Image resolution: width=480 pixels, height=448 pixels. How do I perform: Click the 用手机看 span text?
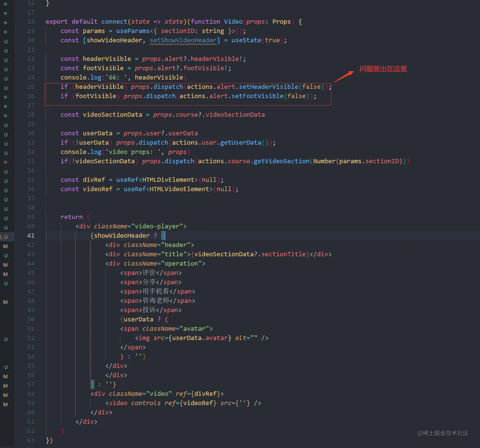click(156, 291)
